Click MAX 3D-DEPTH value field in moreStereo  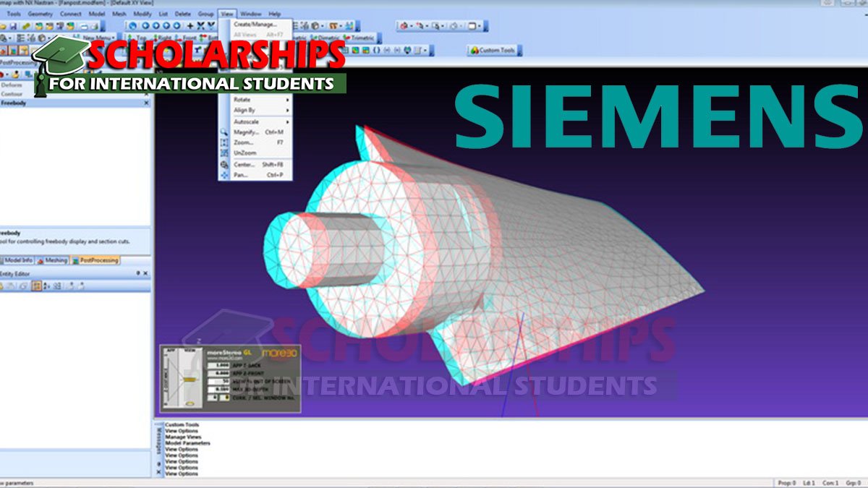coord(219,388)
